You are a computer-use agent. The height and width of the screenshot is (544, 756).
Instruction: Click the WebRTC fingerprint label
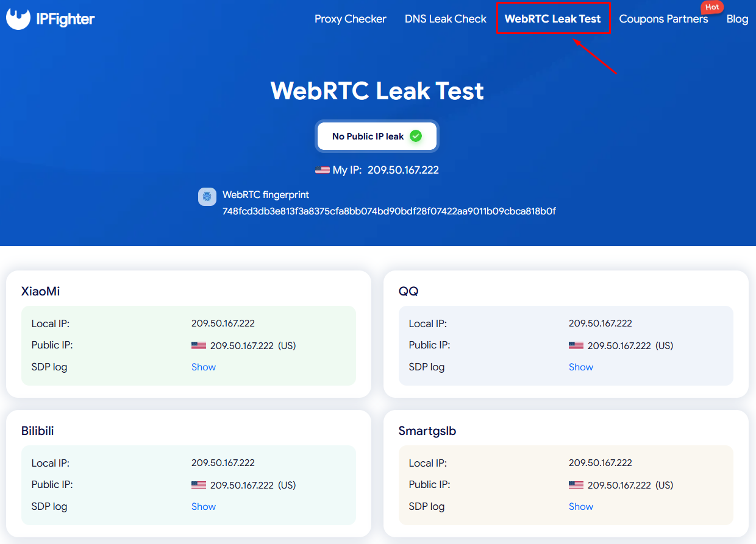point(266,195)
